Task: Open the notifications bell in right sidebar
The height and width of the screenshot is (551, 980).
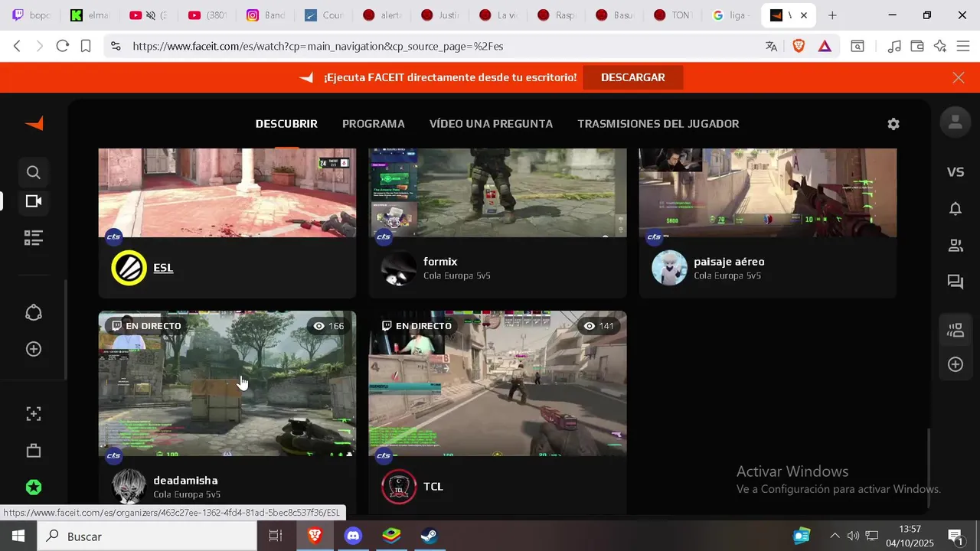Action: click(955, 208)
